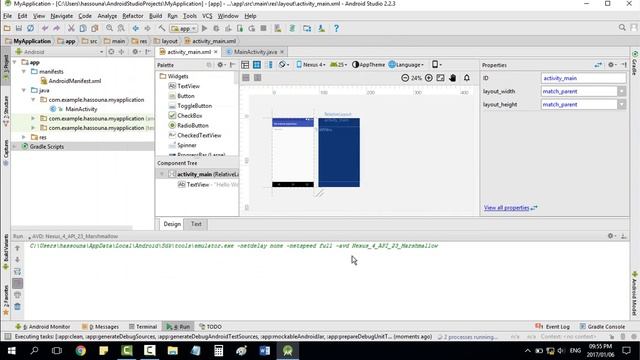640x360 pixels.
Task: Click the Debug app bug icon
Action: click(x=216, y=28)
